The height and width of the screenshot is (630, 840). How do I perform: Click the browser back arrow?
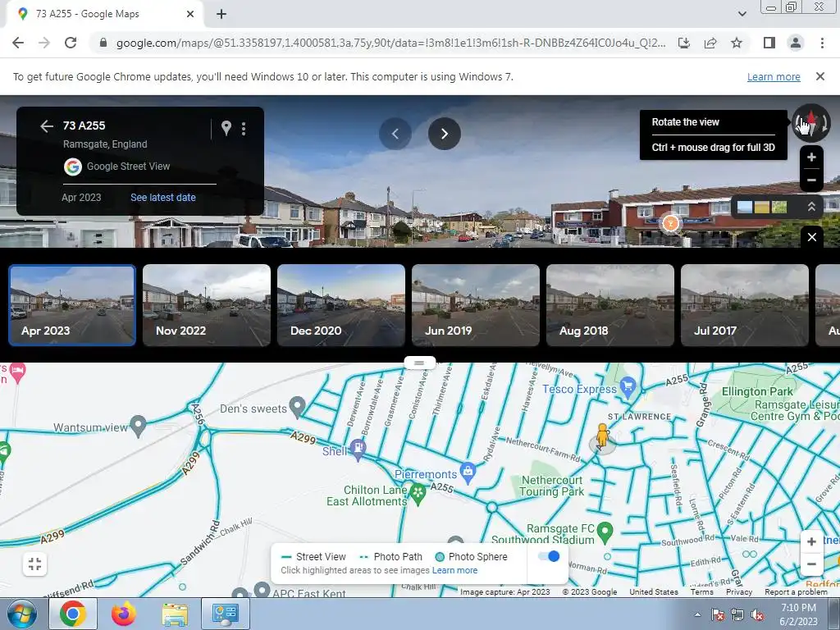tap(18, 43)
